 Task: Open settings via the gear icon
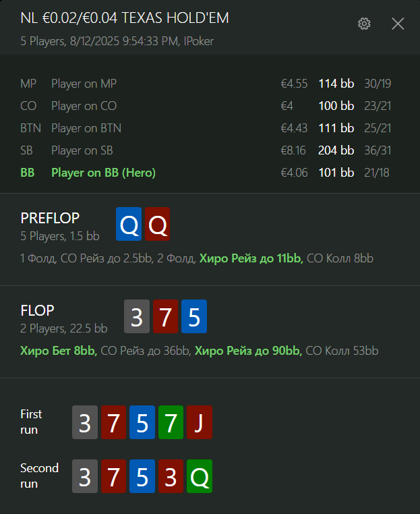coord(364,24)
